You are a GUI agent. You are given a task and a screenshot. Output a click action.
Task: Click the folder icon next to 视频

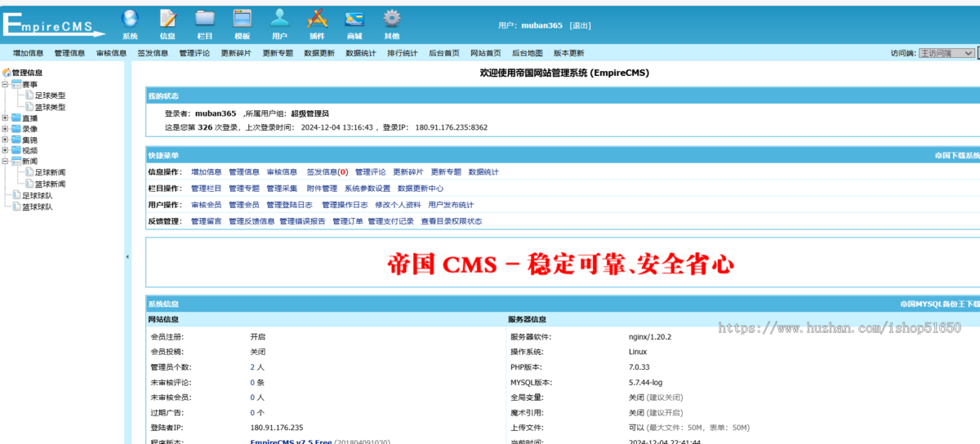16,150
